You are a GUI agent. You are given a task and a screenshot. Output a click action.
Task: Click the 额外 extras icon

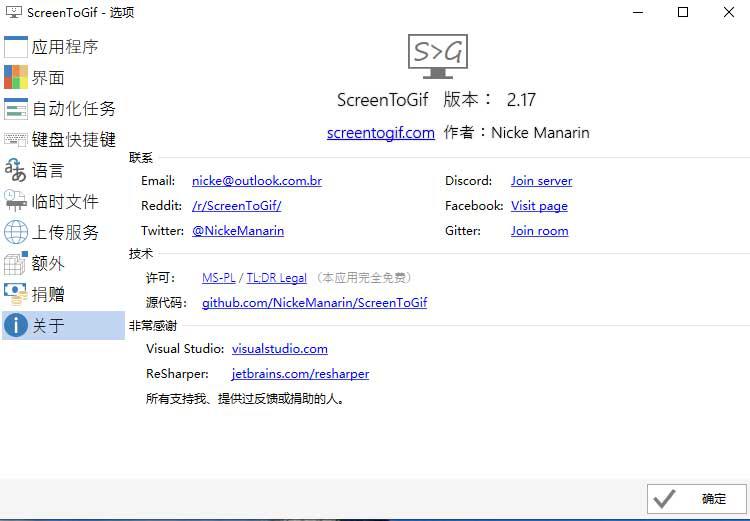coord(16,263)
